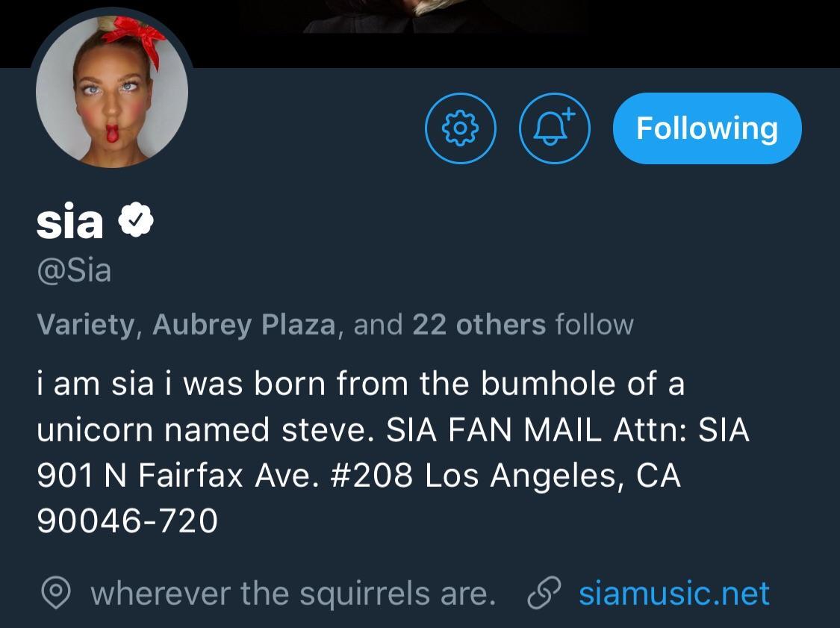
Task: Click the @Sia username handle
Action: 73,271
